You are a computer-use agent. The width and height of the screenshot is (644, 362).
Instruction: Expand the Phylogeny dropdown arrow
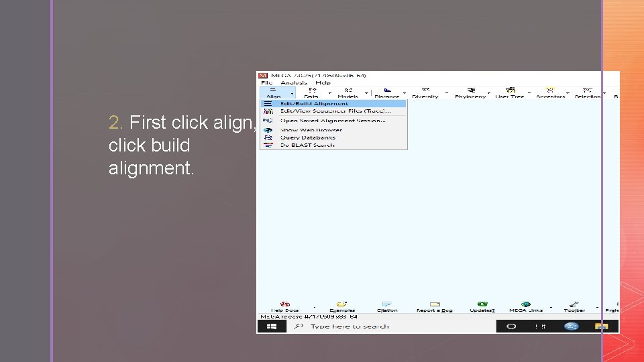489,93
